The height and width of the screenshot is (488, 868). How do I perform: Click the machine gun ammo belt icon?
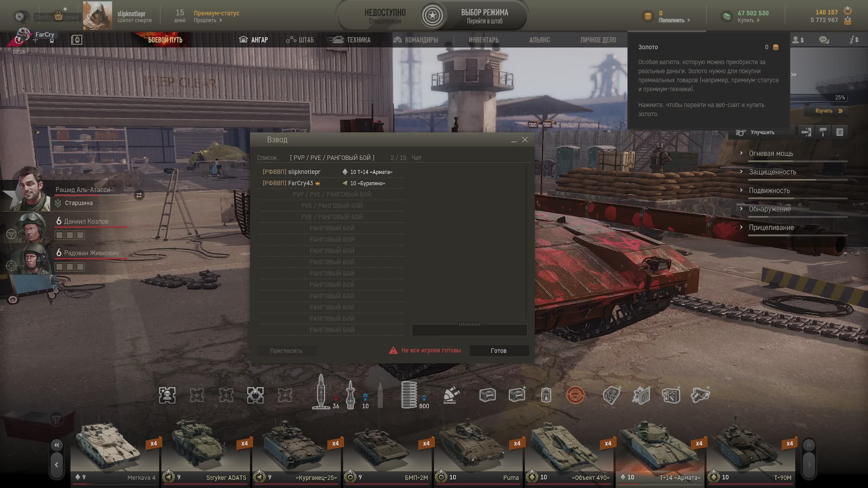[409, 395]
